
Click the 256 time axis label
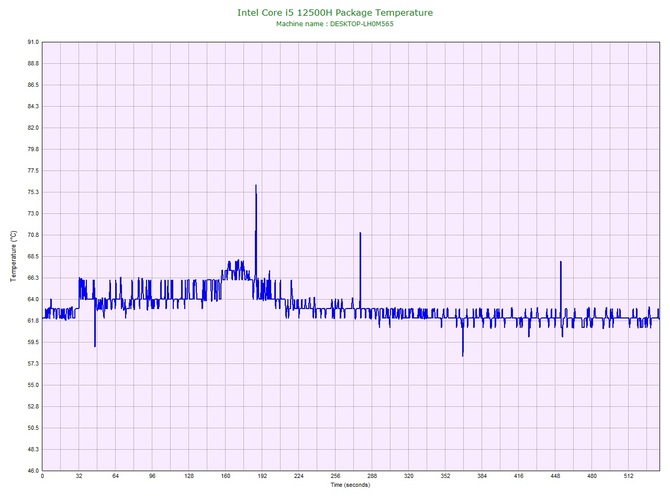point(335,476)
